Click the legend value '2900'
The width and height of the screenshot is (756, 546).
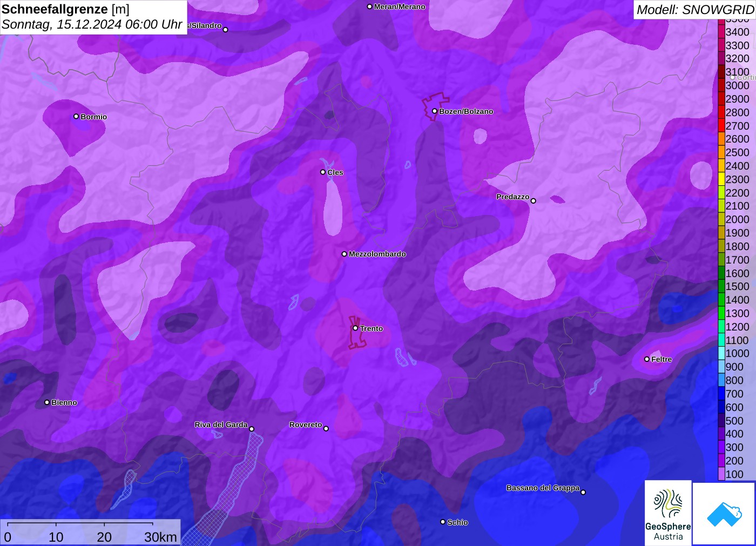pyautogui.click(x=737, y=99)
